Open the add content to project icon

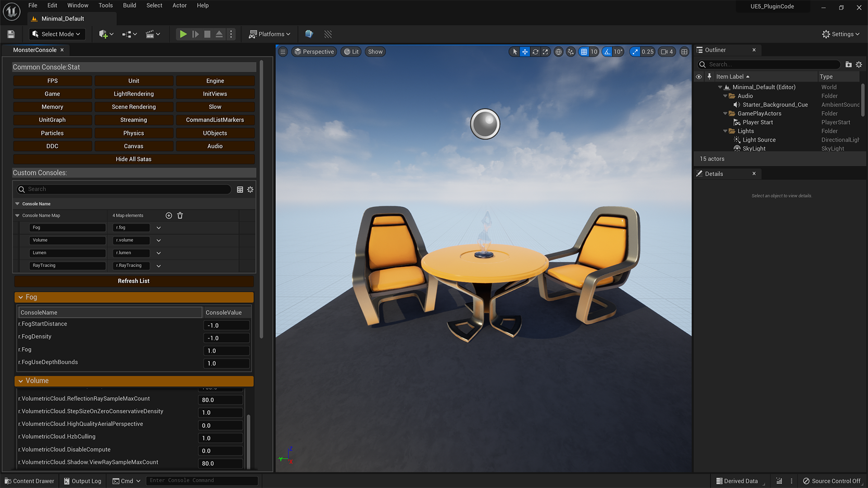(106, 34)
